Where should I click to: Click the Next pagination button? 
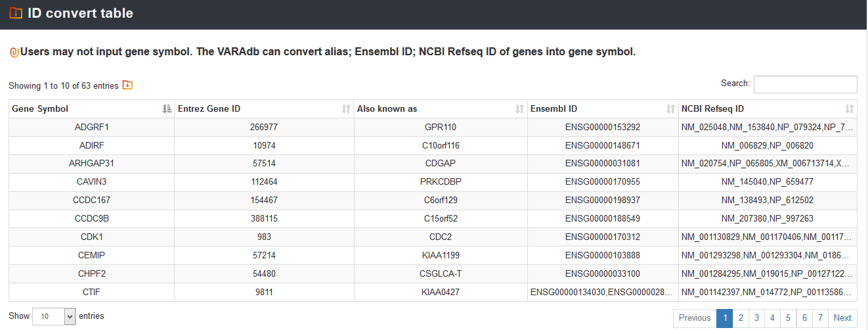coord(842,318)
